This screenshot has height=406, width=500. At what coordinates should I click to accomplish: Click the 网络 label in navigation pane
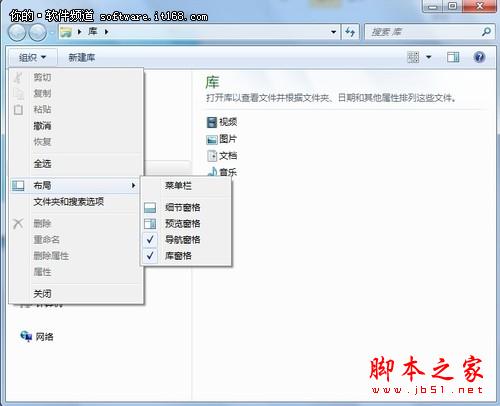coord(44,337)
